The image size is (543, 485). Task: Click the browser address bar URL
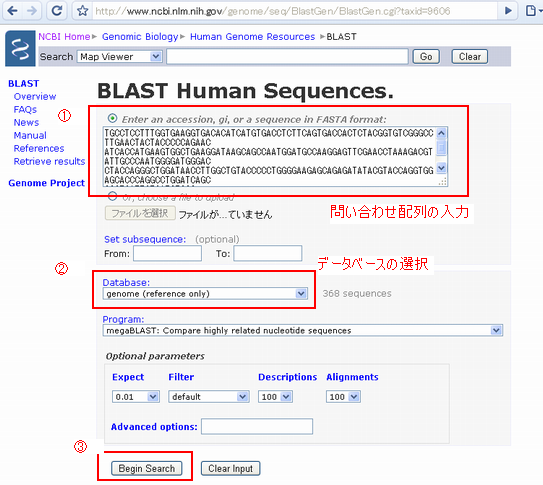273,11
